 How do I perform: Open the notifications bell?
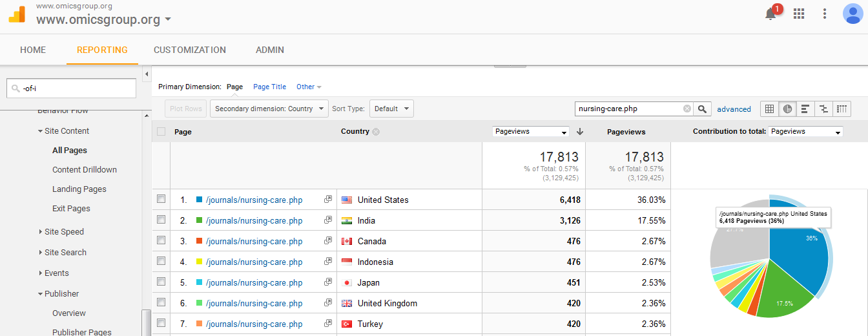point(770,14)
